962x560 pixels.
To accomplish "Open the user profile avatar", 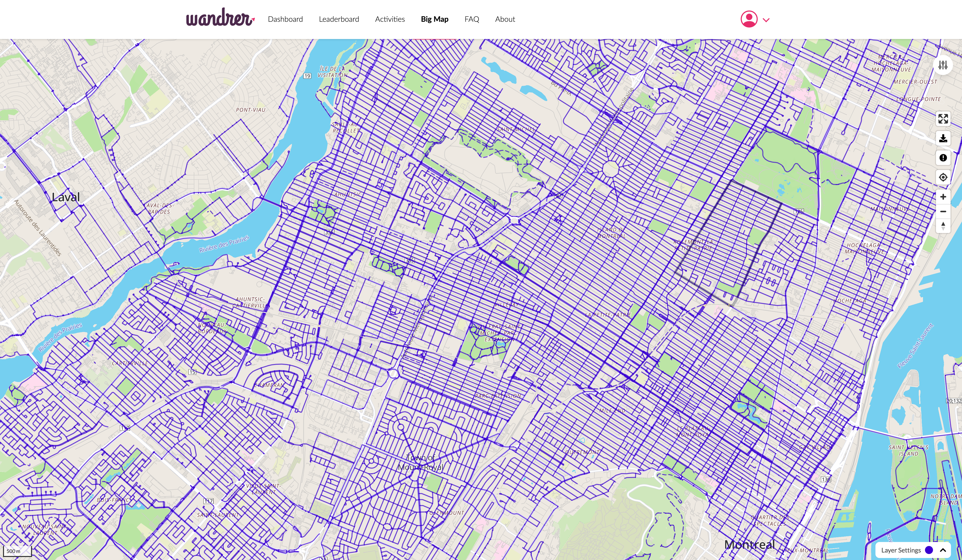I will pos(749,19).
